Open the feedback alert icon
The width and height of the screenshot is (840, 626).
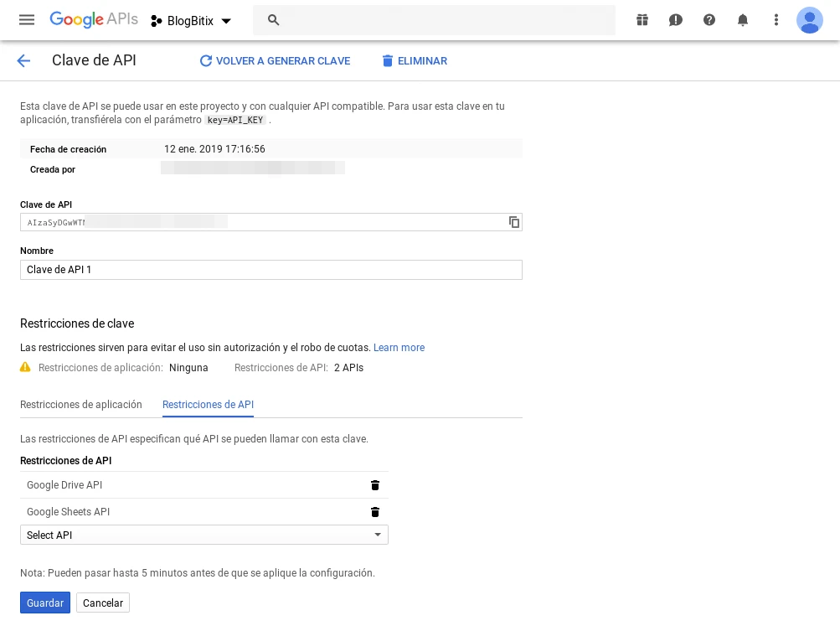point(676,20)
